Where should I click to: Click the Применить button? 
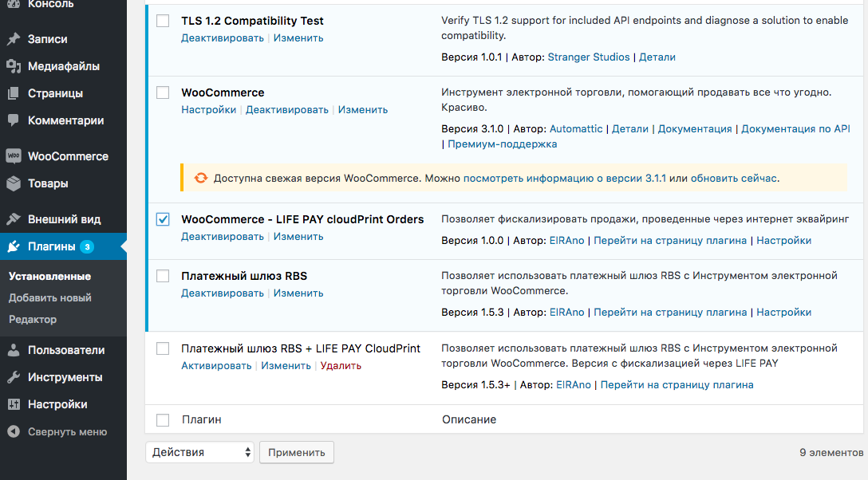pos(297,452)
